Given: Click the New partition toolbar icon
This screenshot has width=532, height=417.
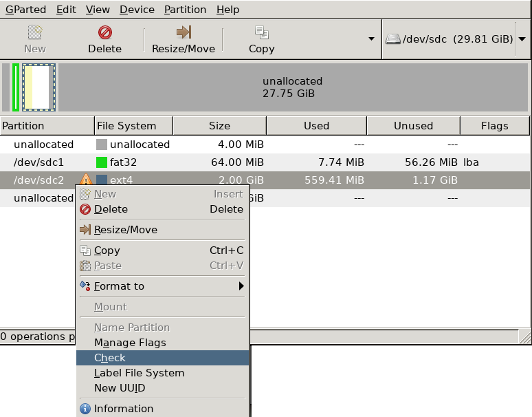Looking at the screenshot, I should tap(35, 32).
